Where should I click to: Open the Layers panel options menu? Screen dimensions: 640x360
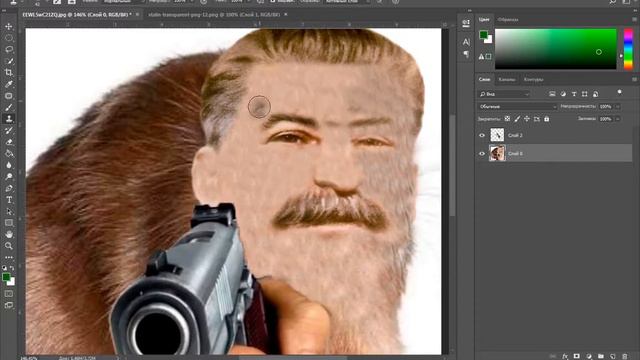tap(634, 79)
